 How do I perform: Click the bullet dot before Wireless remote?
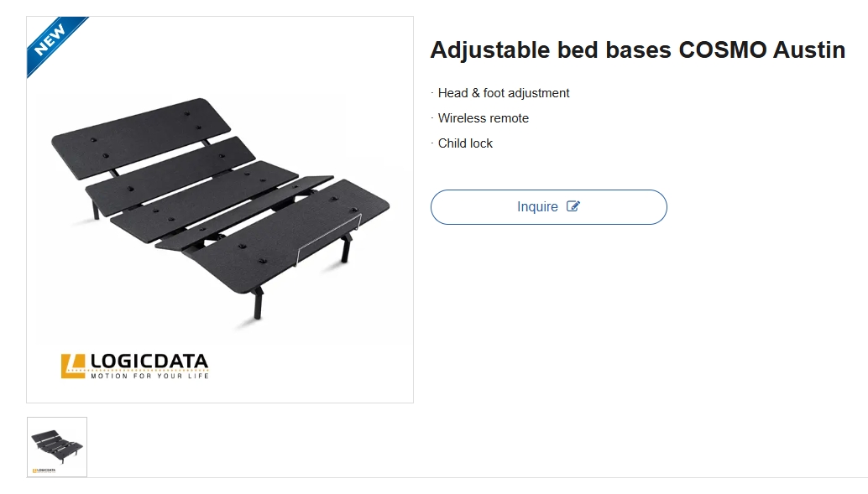tap(432, 117)
